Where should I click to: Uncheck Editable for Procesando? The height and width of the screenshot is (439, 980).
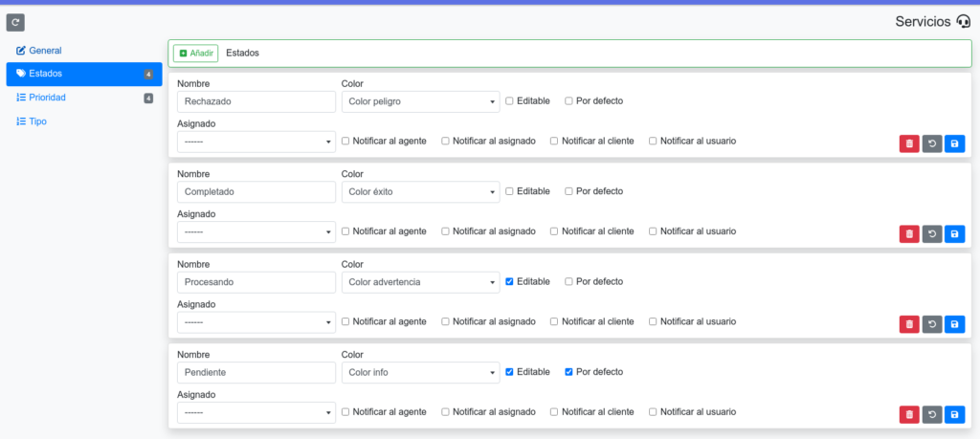click(x=509, y=281)
